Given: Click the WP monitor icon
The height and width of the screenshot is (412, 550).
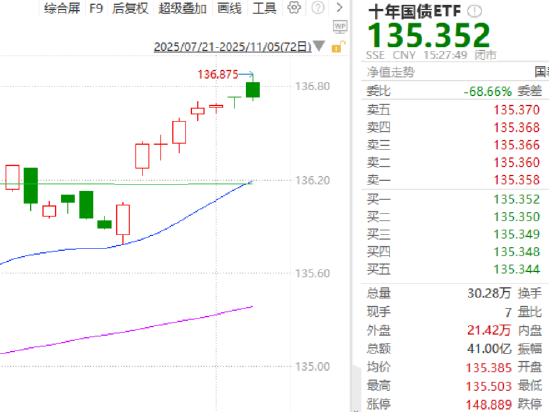Looking at the screenshot, I should [x=340, y=27].
